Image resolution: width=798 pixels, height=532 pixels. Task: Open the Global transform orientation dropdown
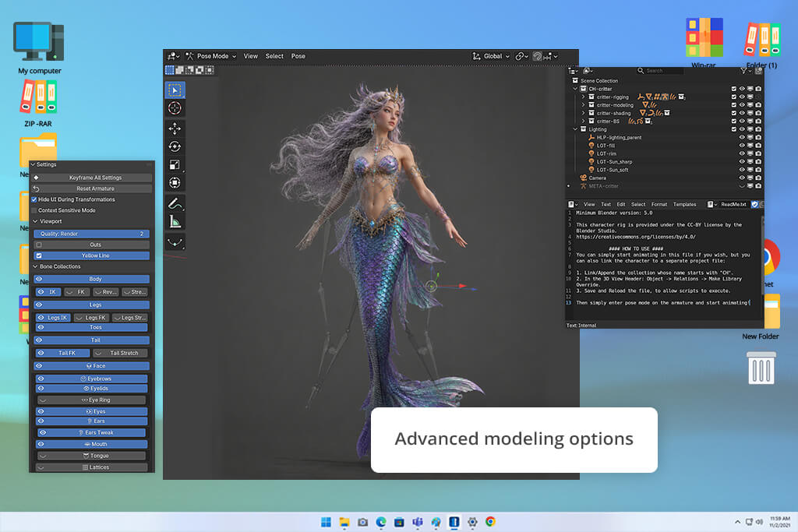tap(491, 56)
